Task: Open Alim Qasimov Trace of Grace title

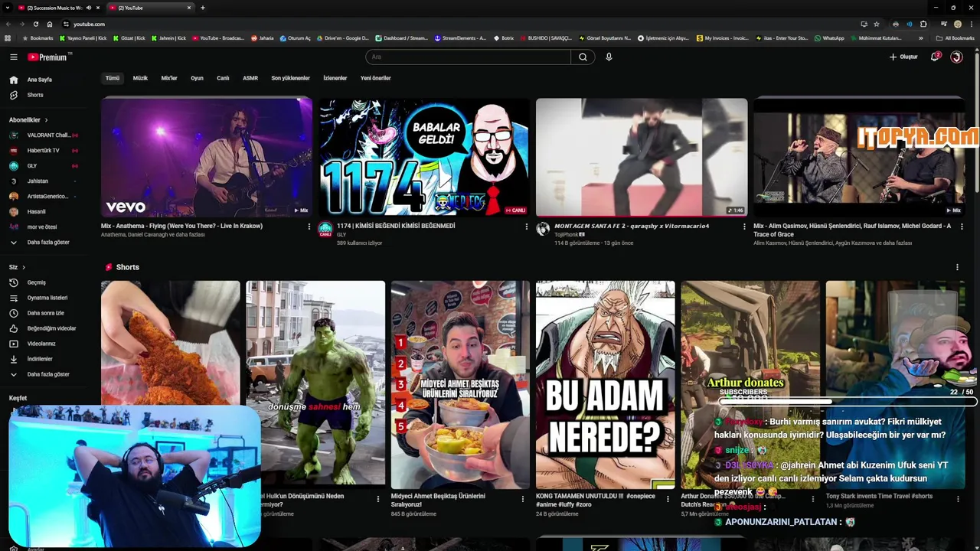Action: [852, 230]
